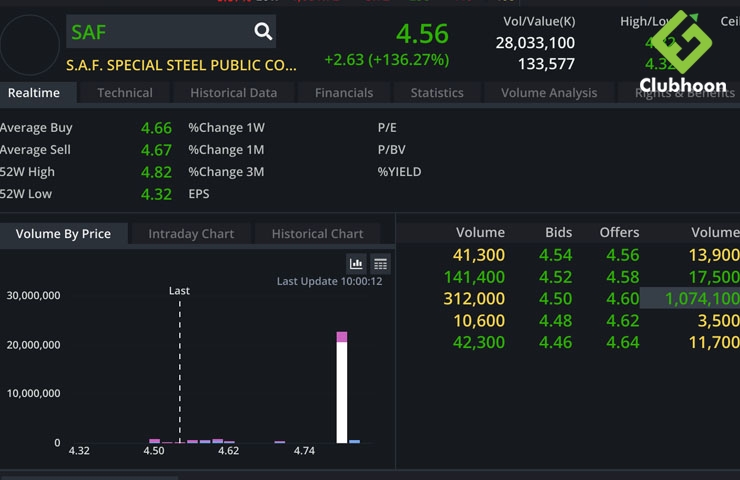Open the Realtime tab
740x480 pixels.
tap(34, 93)
